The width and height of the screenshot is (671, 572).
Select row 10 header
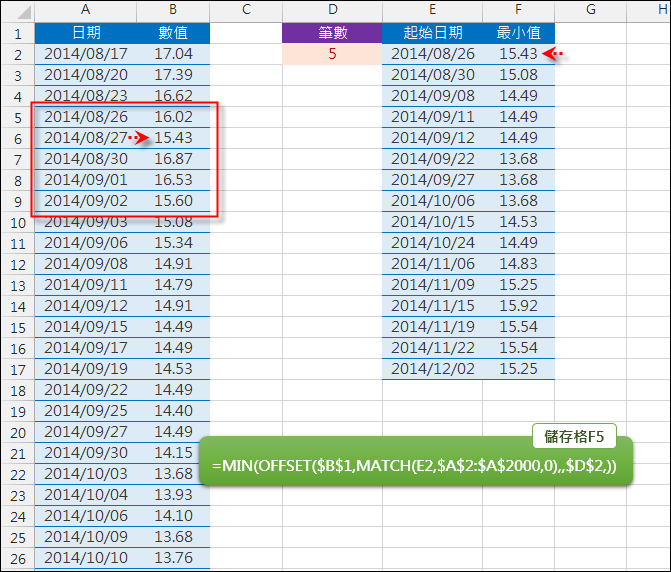[18, 222]
